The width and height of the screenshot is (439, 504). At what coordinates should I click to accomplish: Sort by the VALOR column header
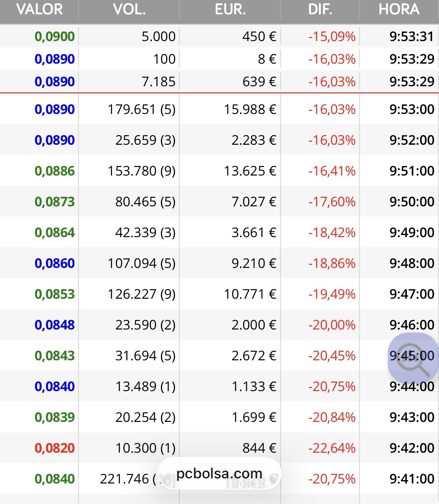[x=39, y=10]
